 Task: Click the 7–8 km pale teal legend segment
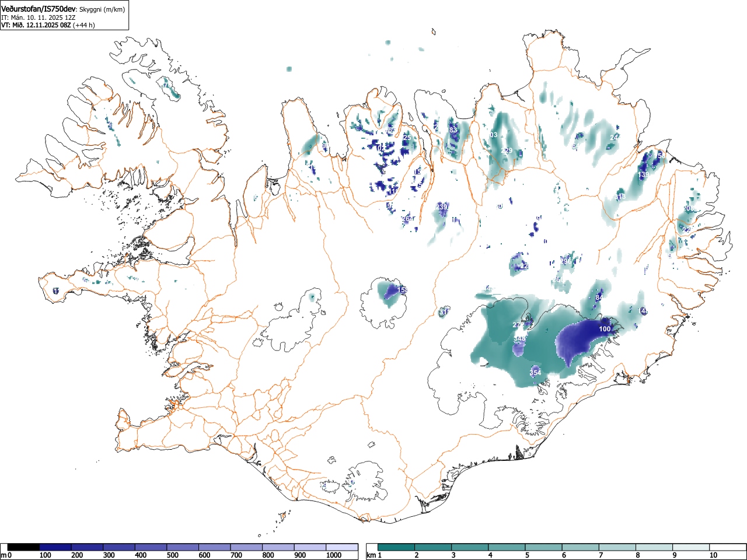click(618, 547)
